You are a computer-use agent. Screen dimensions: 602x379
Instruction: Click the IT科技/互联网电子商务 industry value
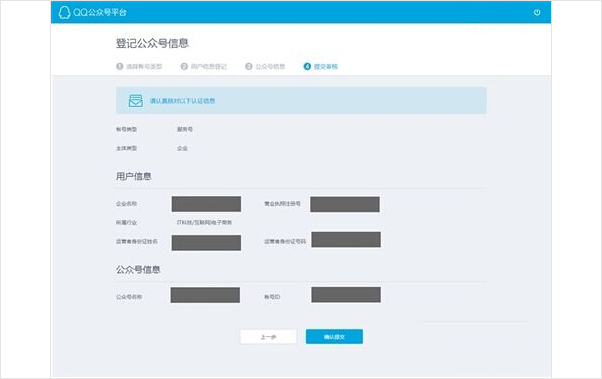[204, 222]
